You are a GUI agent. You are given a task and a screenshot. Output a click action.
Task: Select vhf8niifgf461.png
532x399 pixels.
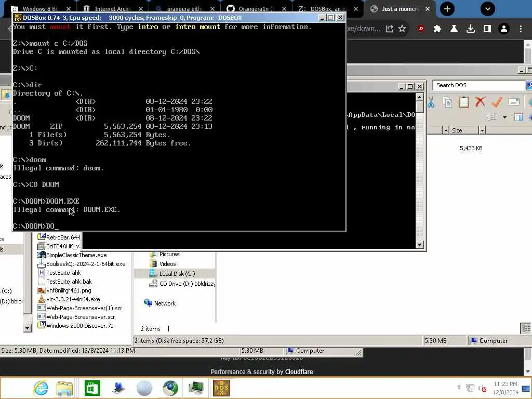coord(64,290)
